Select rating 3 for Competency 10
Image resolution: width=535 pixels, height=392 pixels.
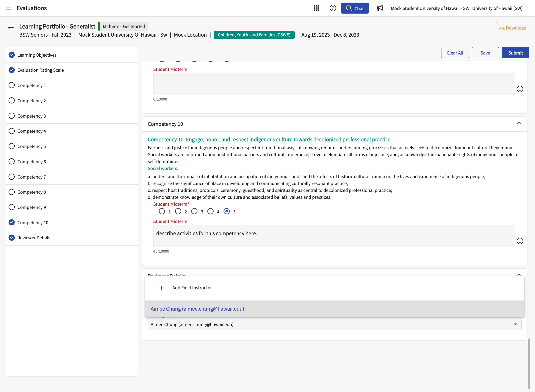[194, 211]
